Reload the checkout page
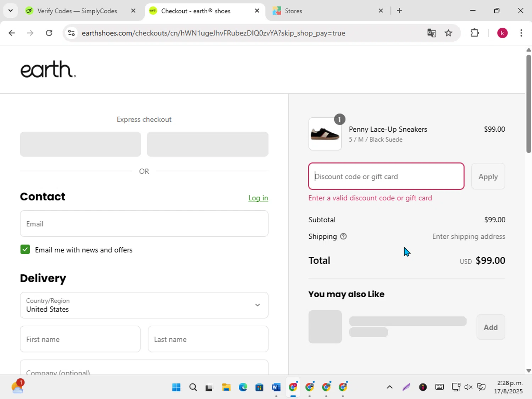Screen dimensions: 532x399 pyautogui.click(x=49, y=33)
